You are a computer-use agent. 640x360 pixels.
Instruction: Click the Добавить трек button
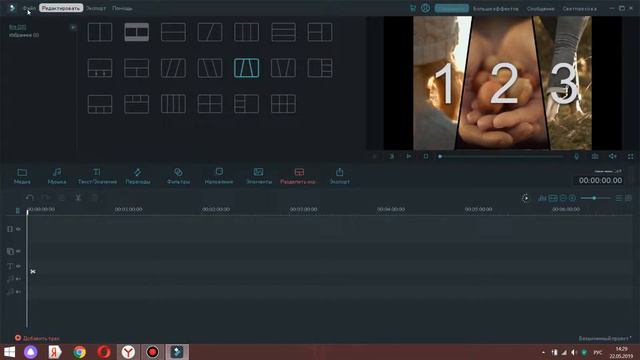37,338
